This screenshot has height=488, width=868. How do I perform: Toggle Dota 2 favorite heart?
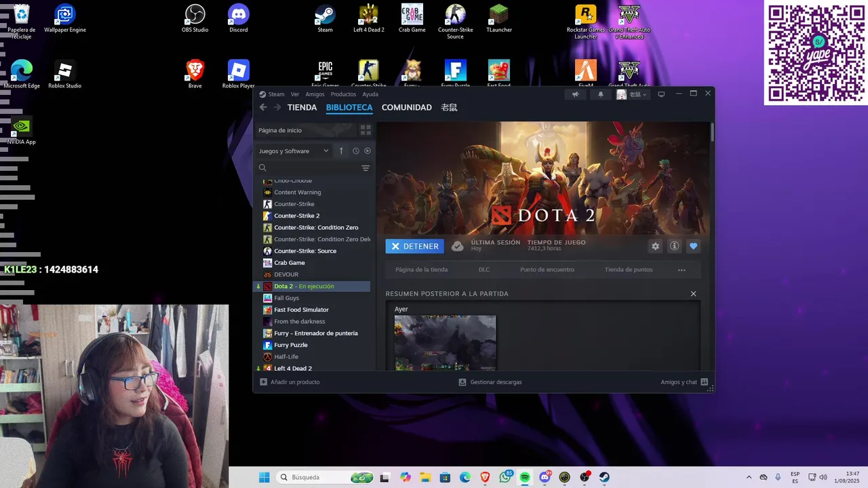[x=693, y=246]
